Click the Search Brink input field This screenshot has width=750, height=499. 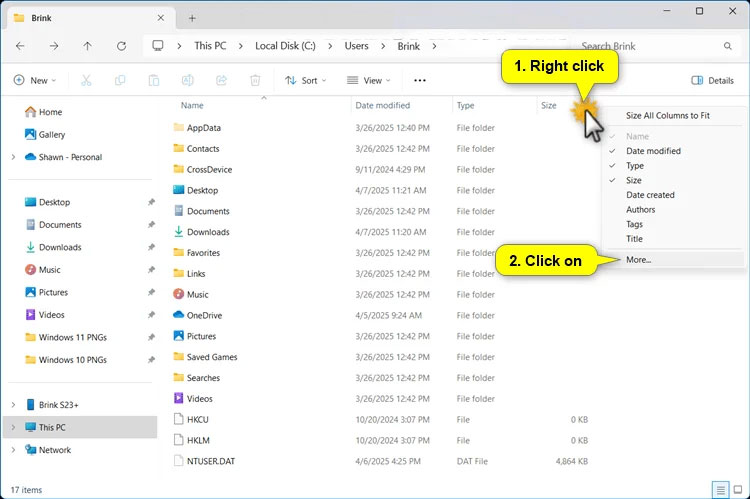pos(650,46)
